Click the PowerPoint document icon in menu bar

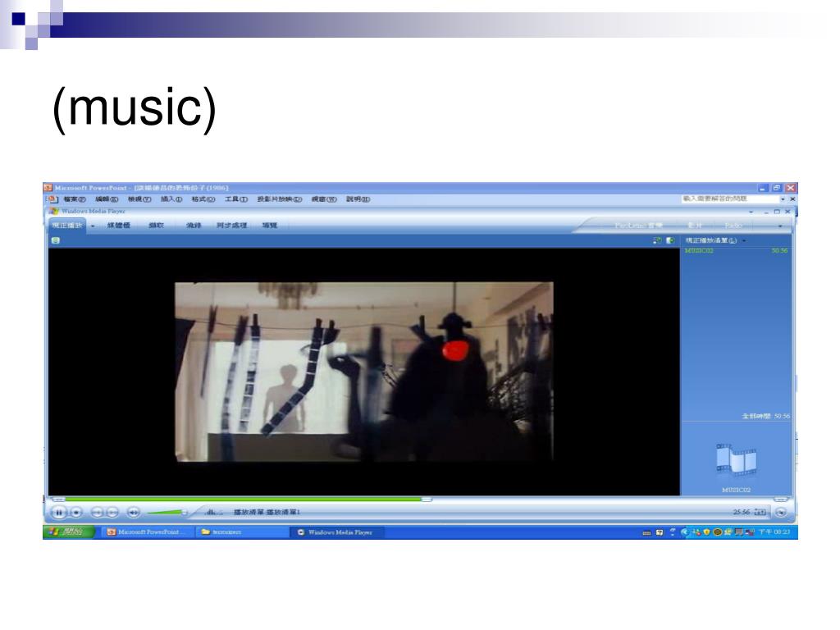coord(52,199)
